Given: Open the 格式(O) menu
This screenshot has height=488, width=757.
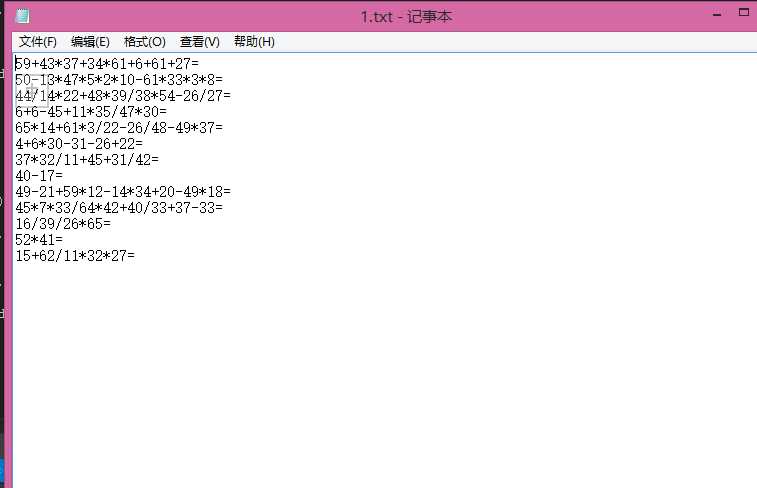Looking at the screenshot, I should (144, 42).
